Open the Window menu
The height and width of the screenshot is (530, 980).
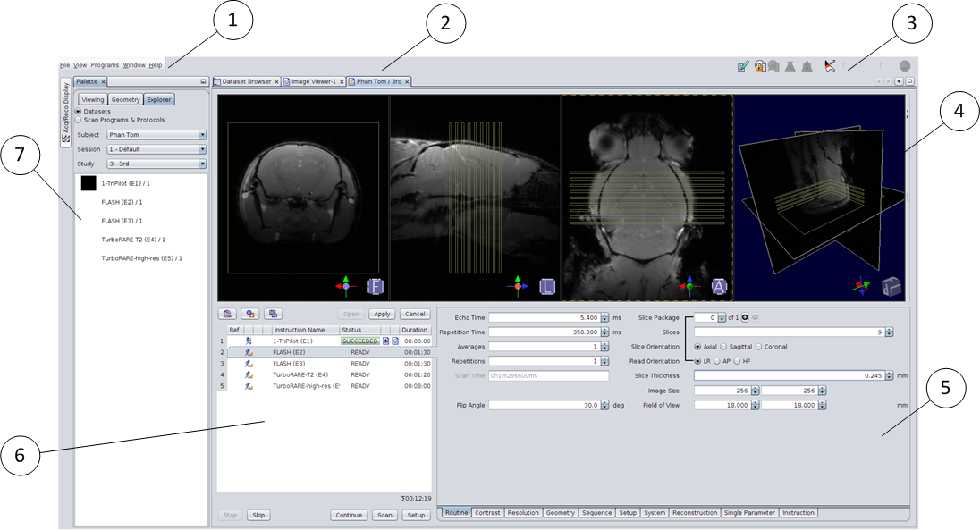pos(134,65)
